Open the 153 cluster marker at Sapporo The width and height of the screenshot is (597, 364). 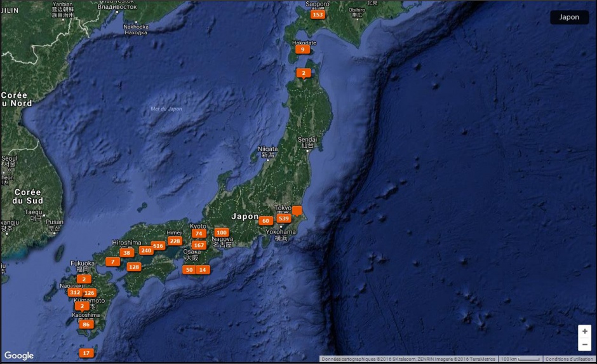(x=318, y=15)
